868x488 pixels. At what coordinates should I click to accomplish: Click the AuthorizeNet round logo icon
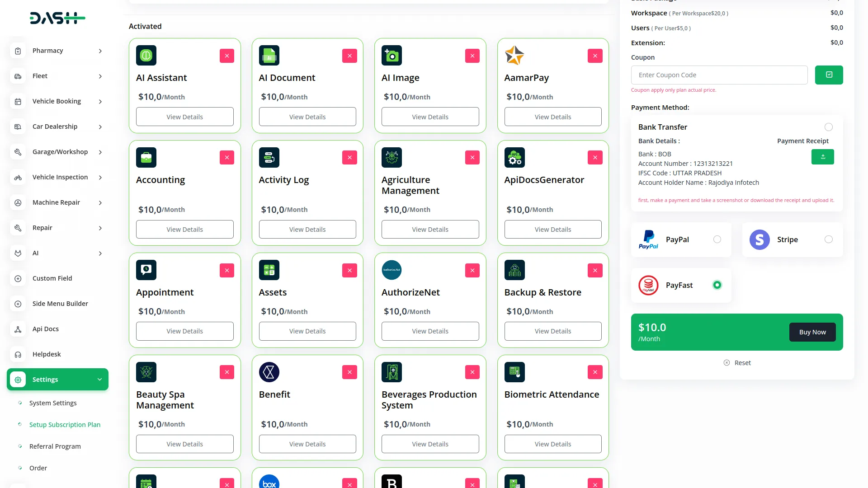392,270
